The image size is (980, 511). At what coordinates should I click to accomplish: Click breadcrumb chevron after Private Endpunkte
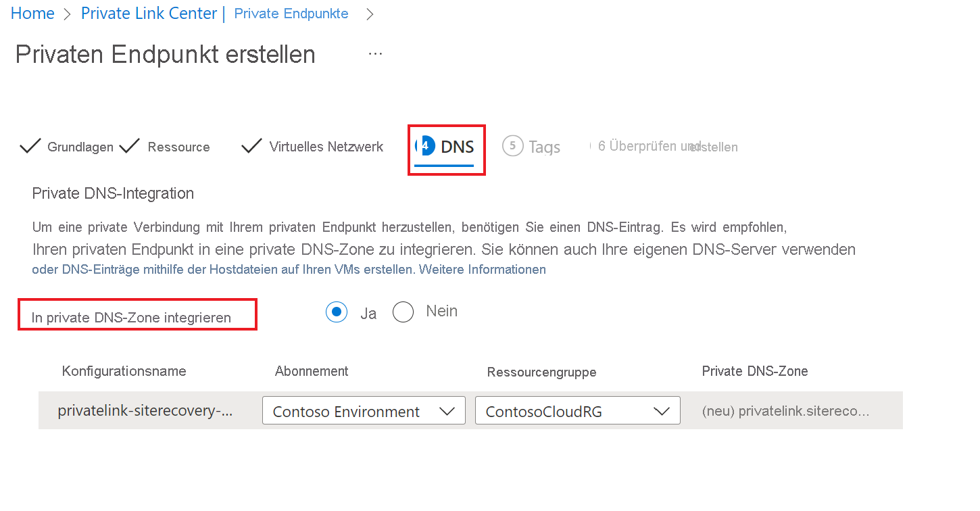tap(370, 14)
